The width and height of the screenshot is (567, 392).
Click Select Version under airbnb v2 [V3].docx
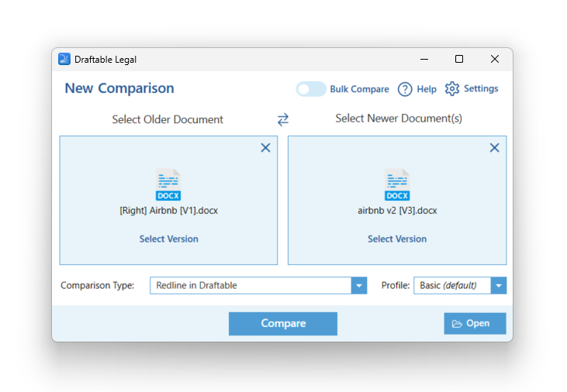397,239
